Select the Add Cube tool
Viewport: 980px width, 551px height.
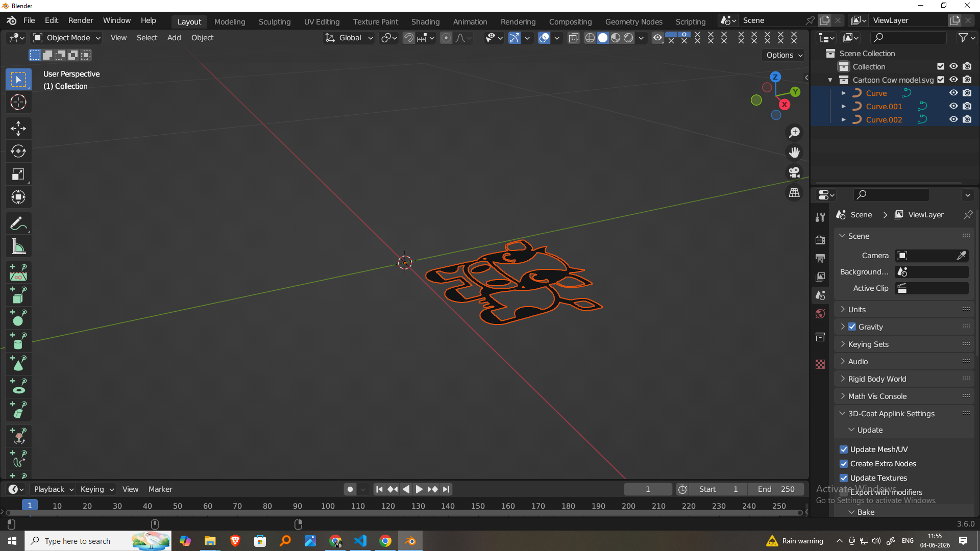[18, 296]
